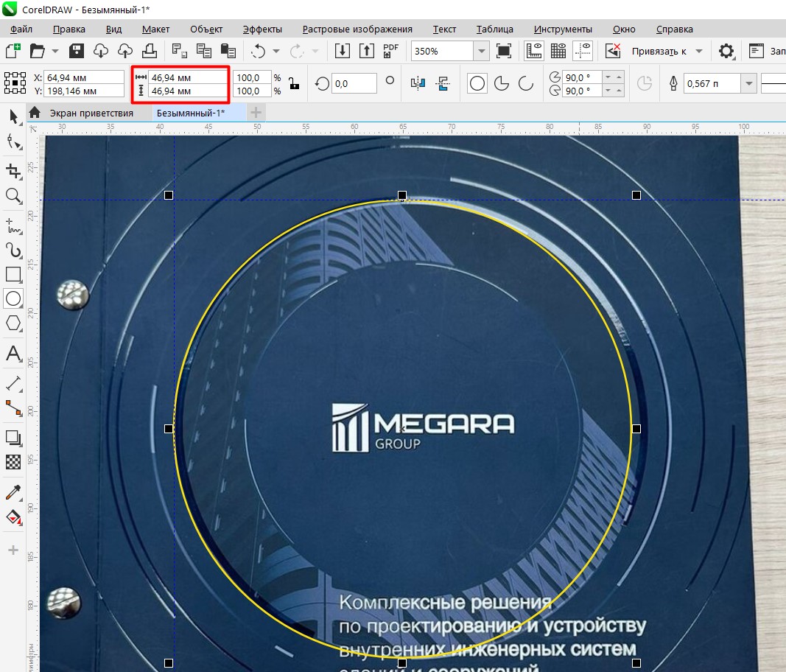Click the Export arrow-up icon
The image size is (786, 672).
click(x=366, y=51)
